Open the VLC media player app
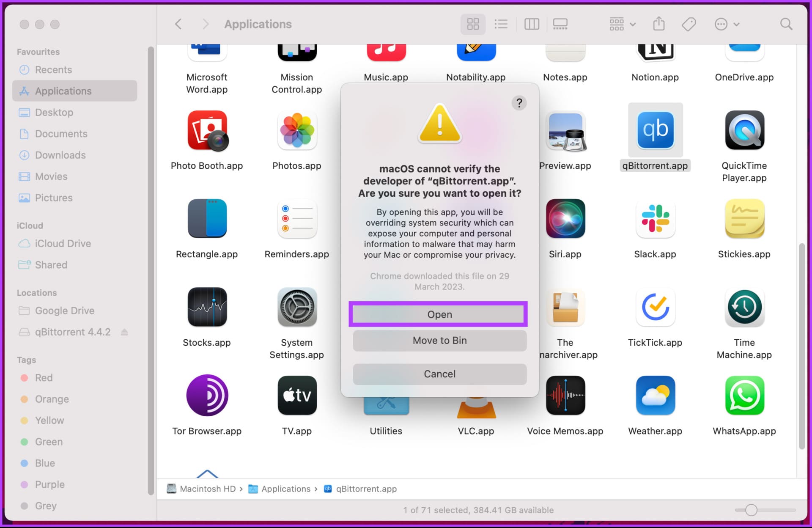This screenshot has height=528, width=812. tap(475, 410)
